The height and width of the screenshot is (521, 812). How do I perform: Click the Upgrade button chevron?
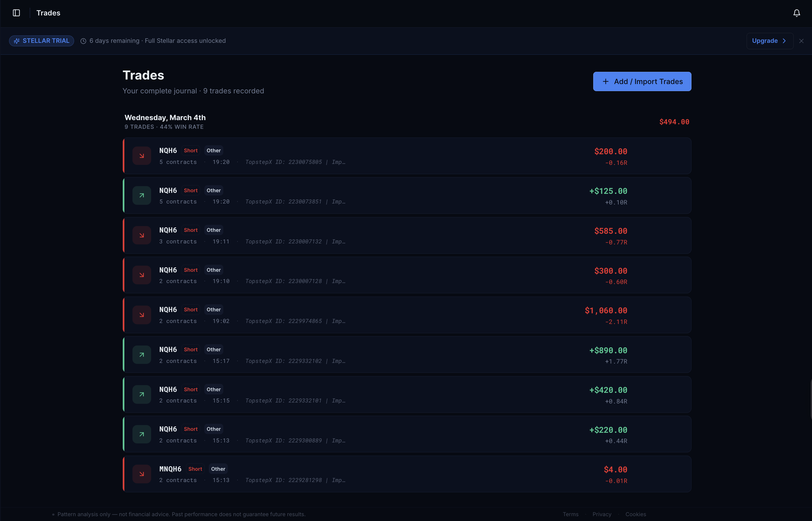click(x=784, y=41)
